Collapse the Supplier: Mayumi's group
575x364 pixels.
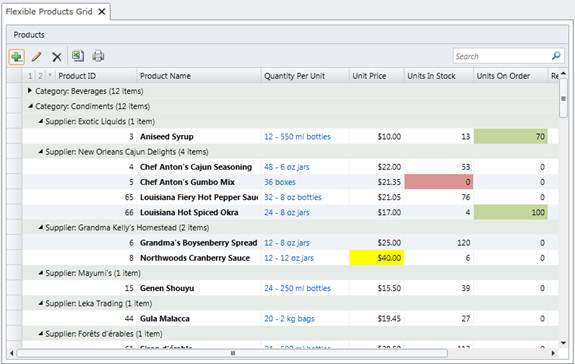pos(40,273)
